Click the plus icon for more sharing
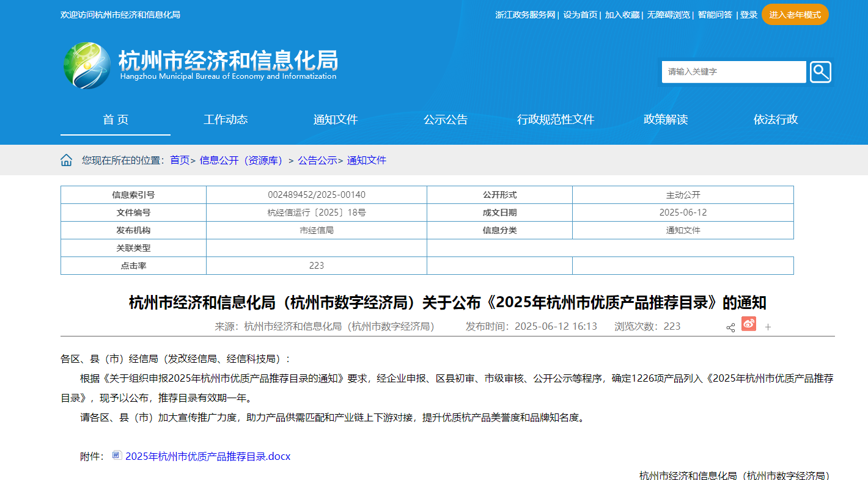This screenshot has height=480, width=868. [768, 327]
